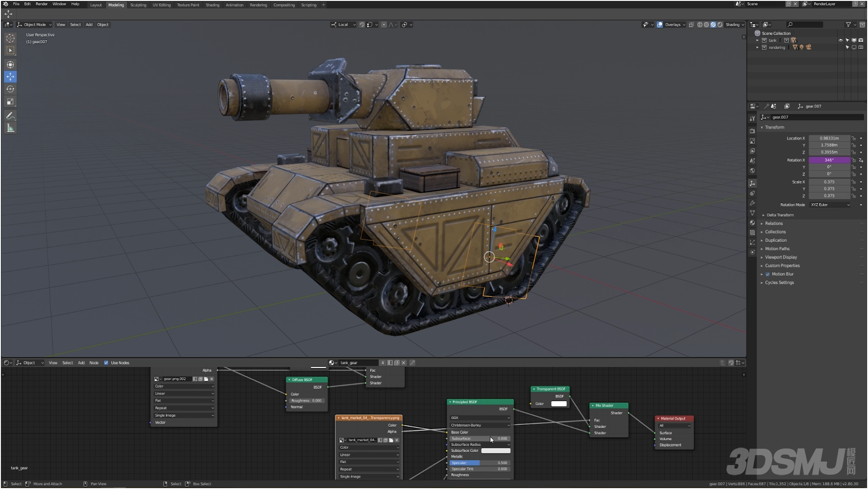The height and width of the screenshot is (489, 868).
Task: Open the Render properties tab
Action: pos(752,131)
